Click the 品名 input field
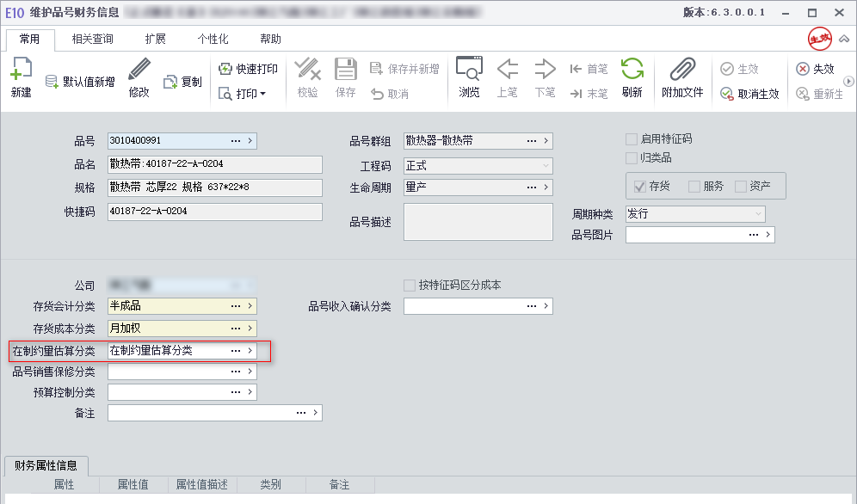The width and height of the screenshot is (857, 504). tap(215, 164)
